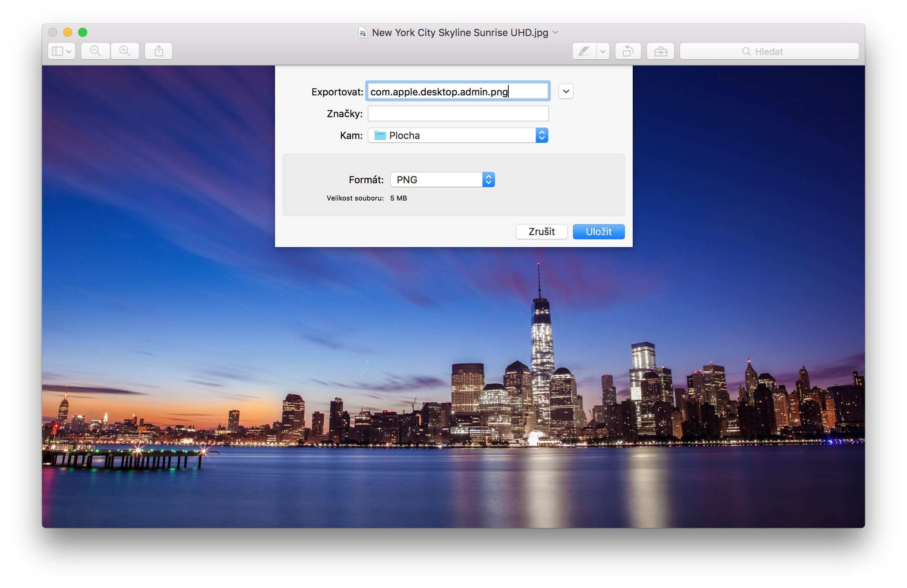The image size is (907, 588).
Task: Click the Uložit button
Action: point(598,232)
